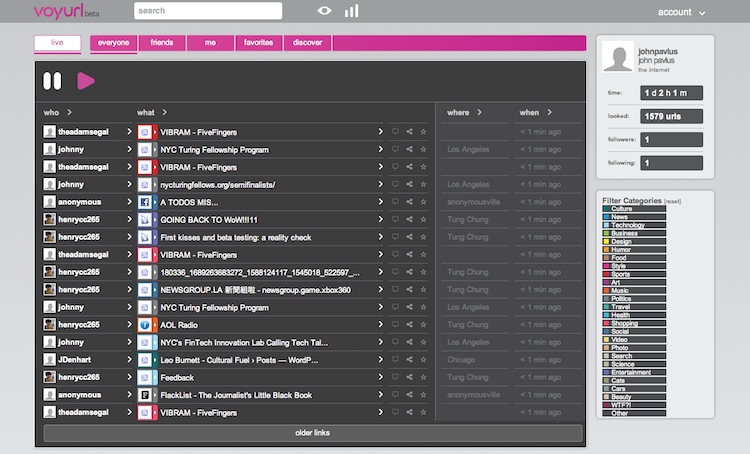Expand the 'what' column chevron

165,112
